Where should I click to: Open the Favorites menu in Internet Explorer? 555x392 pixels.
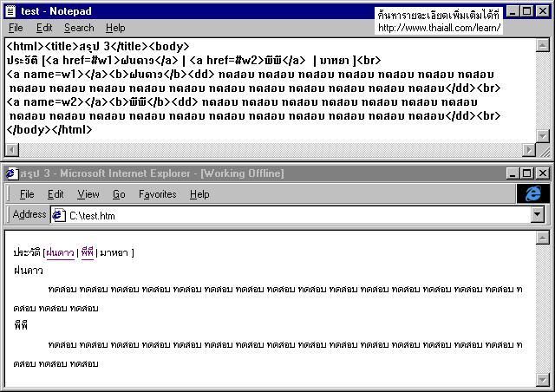click(157, 194)
